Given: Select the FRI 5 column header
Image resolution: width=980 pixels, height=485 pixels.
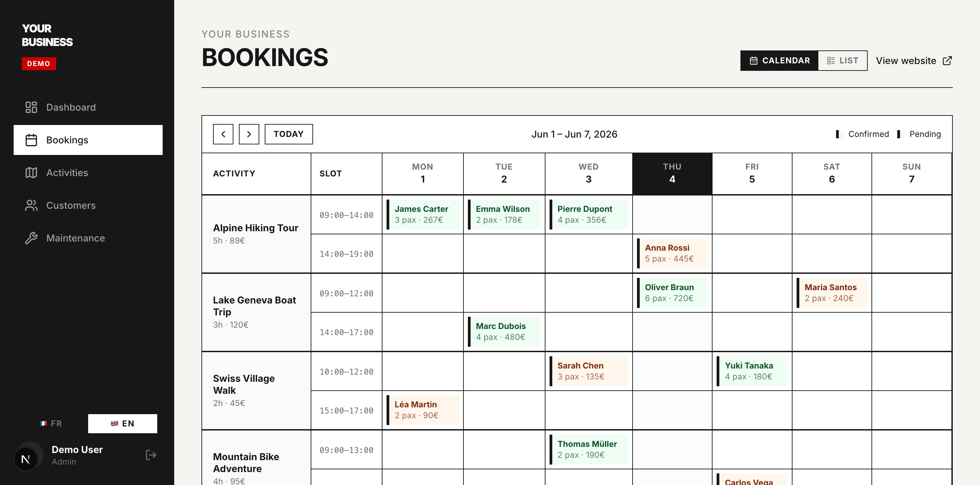Looking at the screenshot, I should pyautogui.click(x=752, y=174).
